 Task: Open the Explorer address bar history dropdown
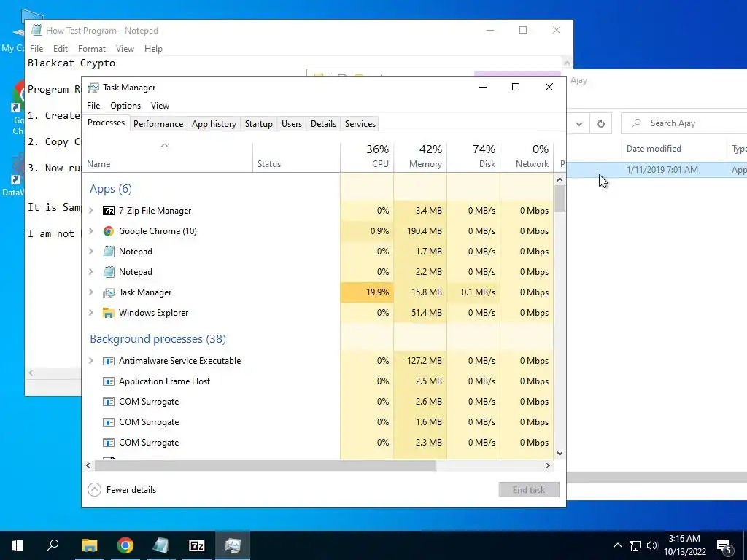tap(579, 124)
